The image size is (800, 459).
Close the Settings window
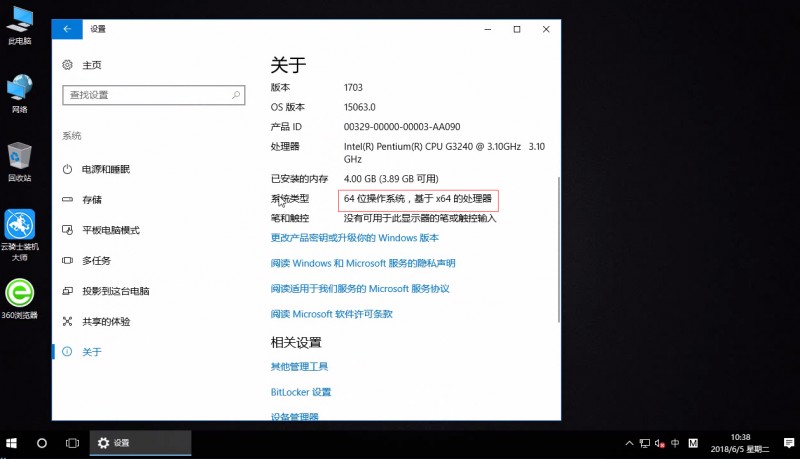[546, 29]
